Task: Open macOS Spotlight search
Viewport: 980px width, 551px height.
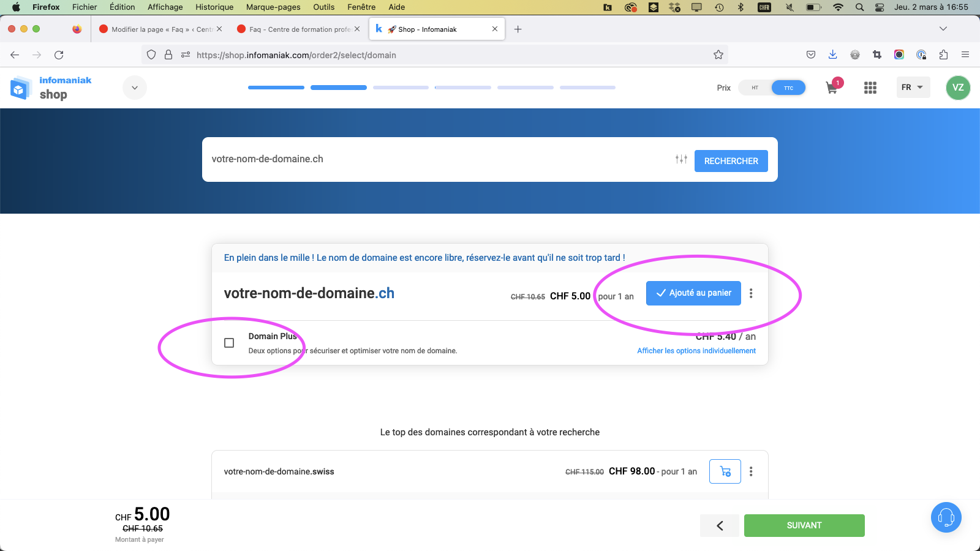Action: click(860, 7)
